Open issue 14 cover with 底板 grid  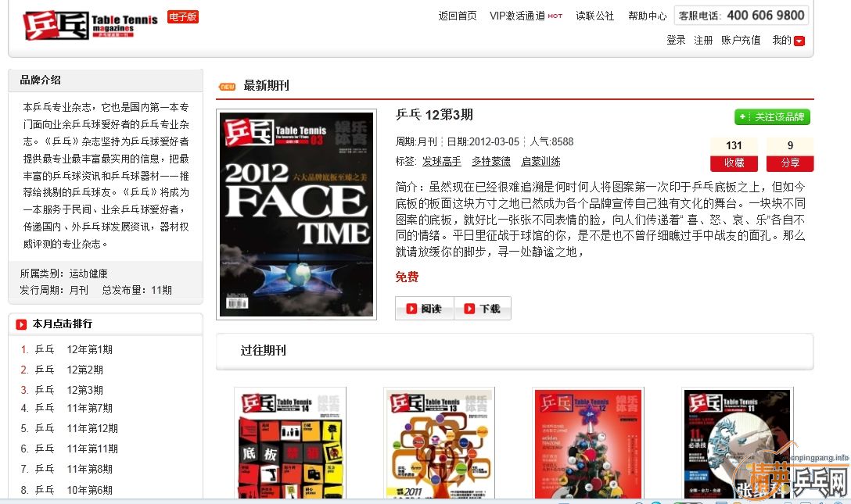pos(290,443)
